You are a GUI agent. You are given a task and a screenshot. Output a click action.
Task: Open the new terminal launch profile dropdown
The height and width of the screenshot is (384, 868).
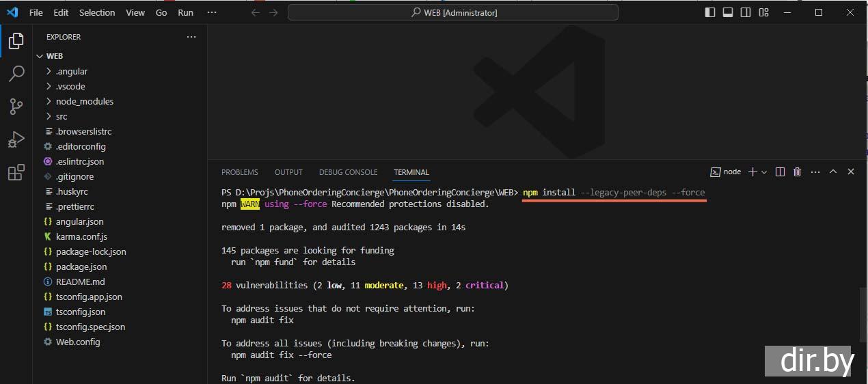point(764,172)
